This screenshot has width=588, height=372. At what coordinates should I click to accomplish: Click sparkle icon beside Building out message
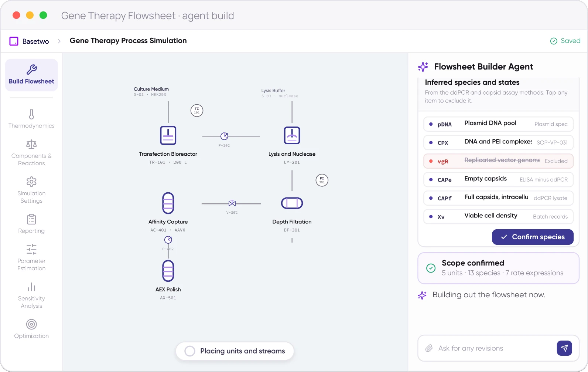tap(422, 295)
